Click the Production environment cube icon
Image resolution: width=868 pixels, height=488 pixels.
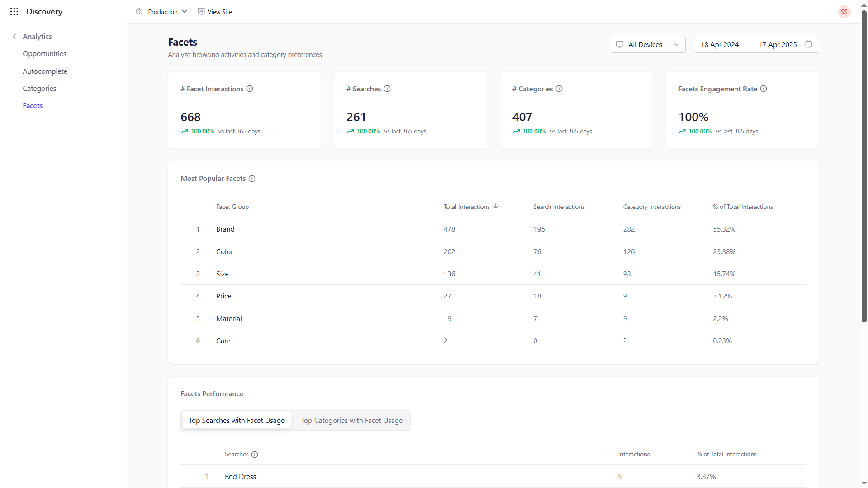coord(139,12)
